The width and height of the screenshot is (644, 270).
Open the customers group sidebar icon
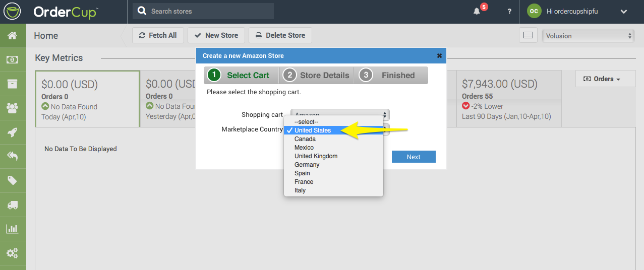13,108
